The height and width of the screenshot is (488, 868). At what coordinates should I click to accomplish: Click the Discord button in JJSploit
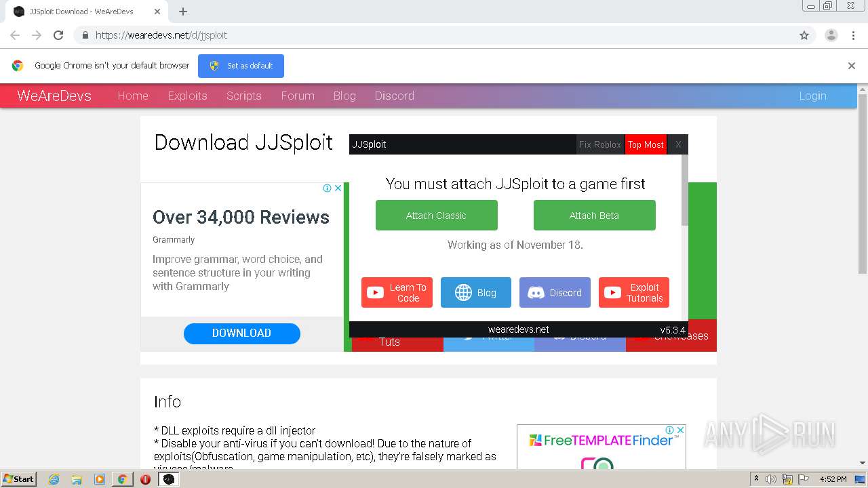click(555, 293)
